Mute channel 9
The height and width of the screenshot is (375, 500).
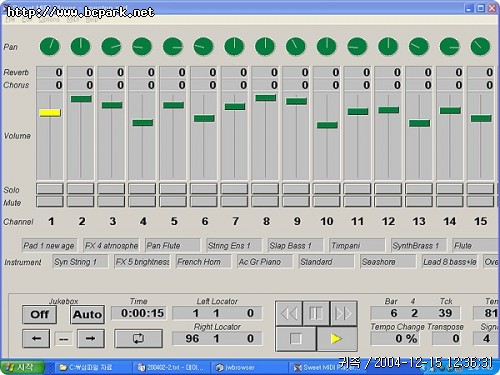296,201
